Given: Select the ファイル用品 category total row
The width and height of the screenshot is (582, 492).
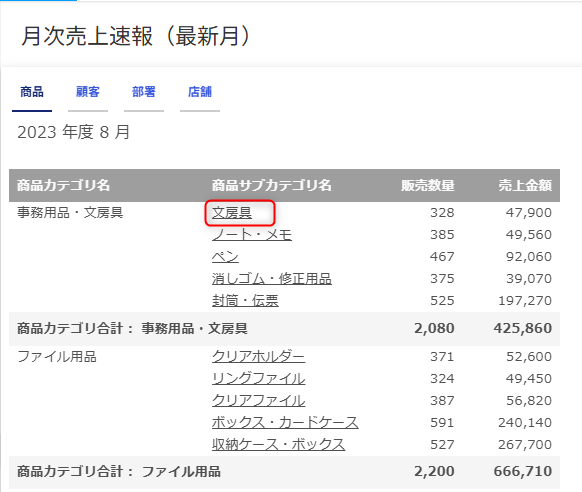Looking at the screenshot, I should pos(284,472).
